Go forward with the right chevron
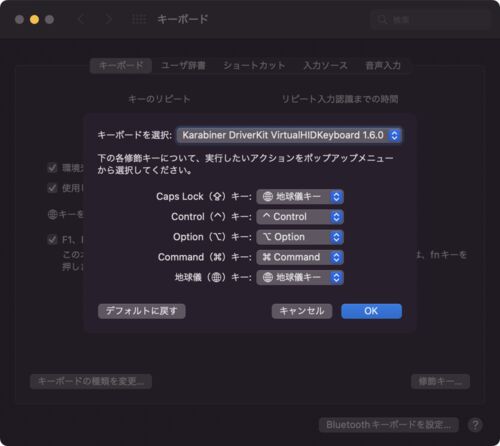Viewport: 500px width, 446px height. [108, 19]
